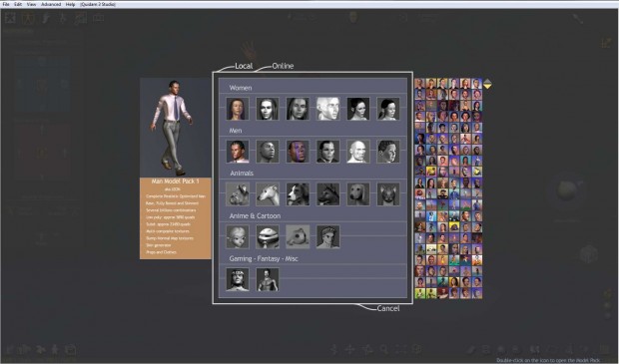Screen dimensions: 619x364
Task: Open the File menu
Action: point(6,4)
